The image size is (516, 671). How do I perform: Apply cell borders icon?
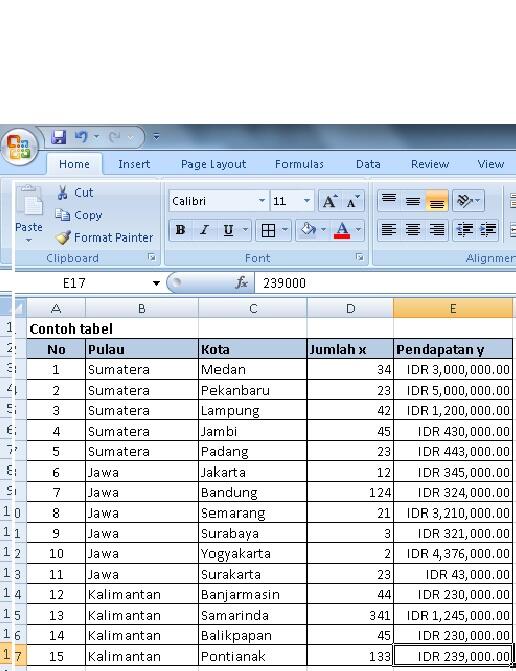coord(268,230)
